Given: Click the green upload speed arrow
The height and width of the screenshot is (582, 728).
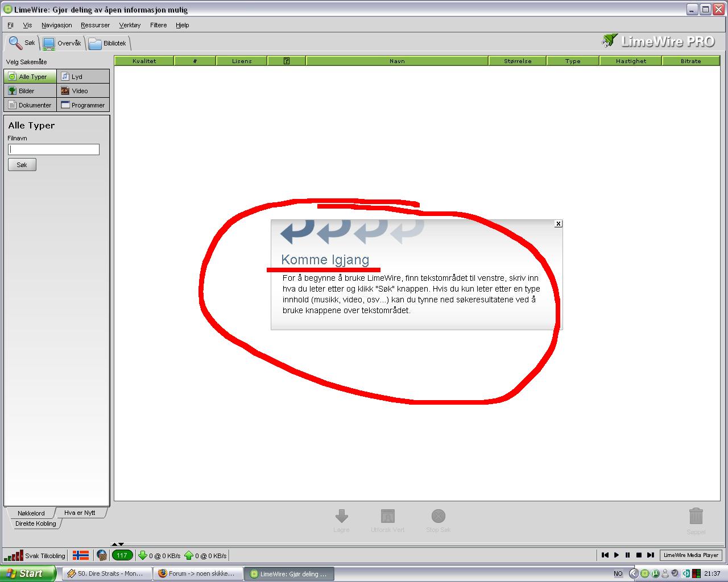Looking at the screenshot, I should (189, 555).
